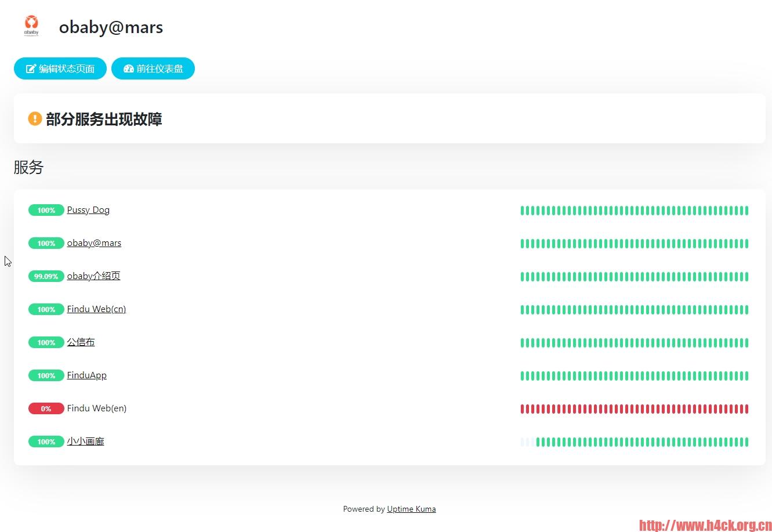
Task: Open the obaby介绍页 service page
Action: (93, 276)
